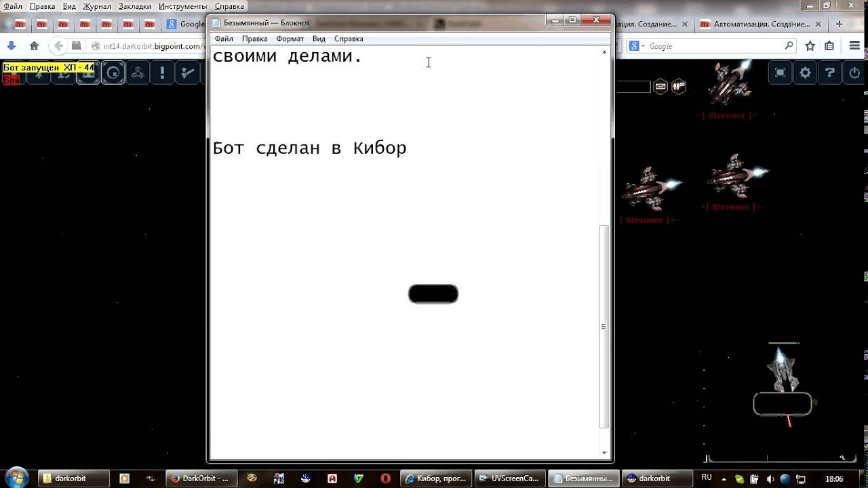Go to Firefox home page icon
868x488 pixels.
click(35, 46)
